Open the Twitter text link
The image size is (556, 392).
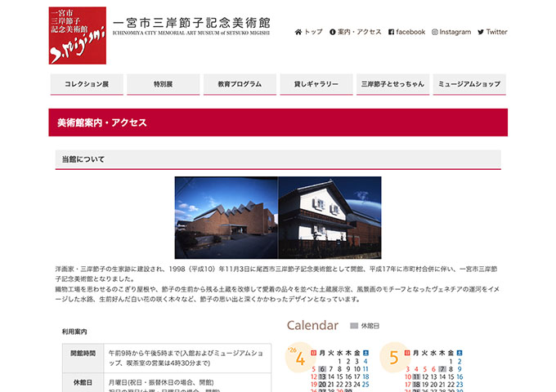click(x=497, y=32)
